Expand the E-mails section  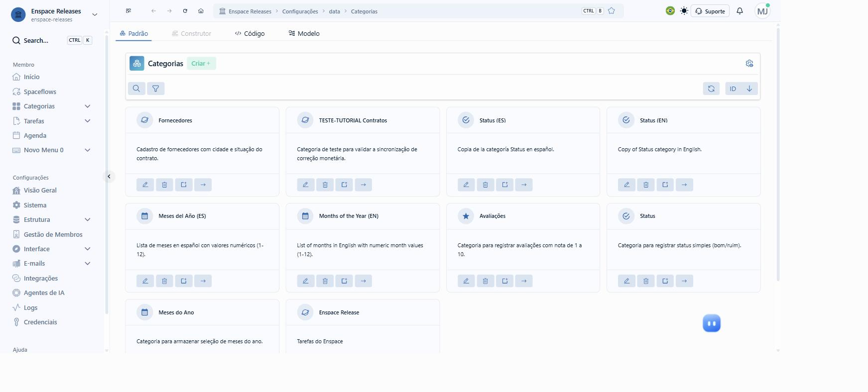coord(88,264)
